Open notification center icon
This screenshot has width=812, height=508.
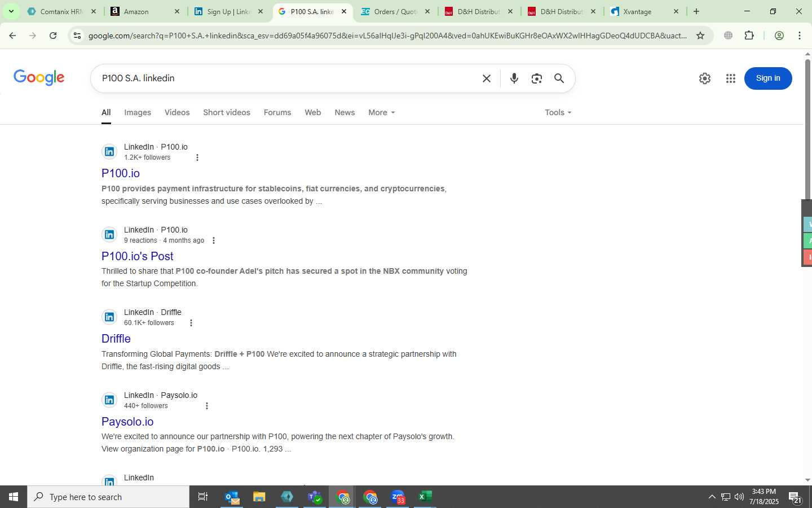[795, 497]
